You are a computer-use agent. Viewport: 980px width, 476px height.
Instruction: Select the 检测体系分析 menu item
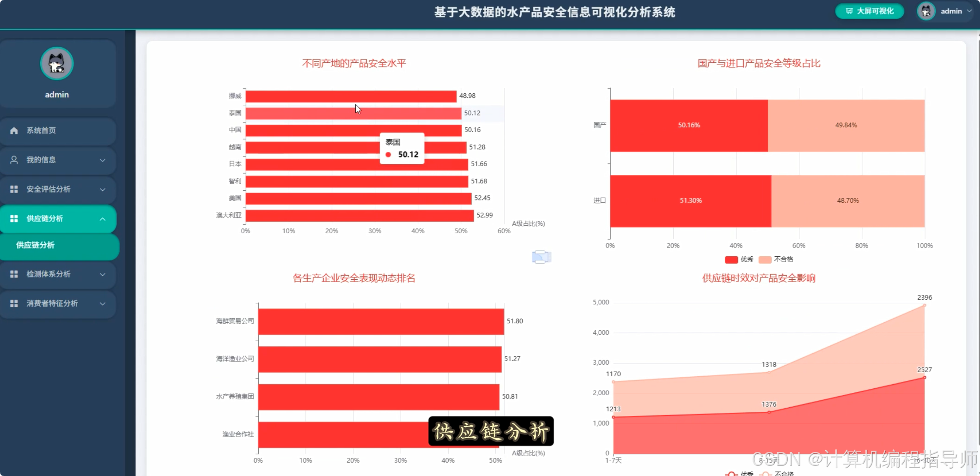(58, 274)
